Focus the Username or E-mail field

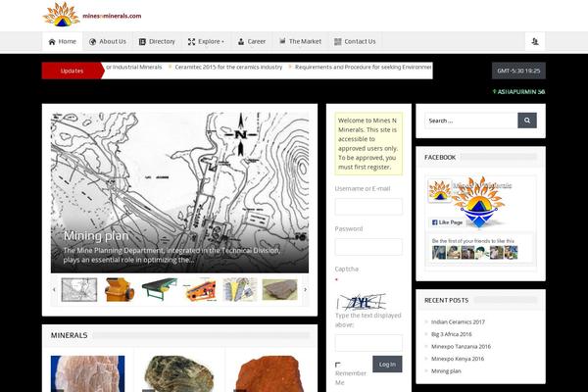pyautogui.click(x=368, y=207)
